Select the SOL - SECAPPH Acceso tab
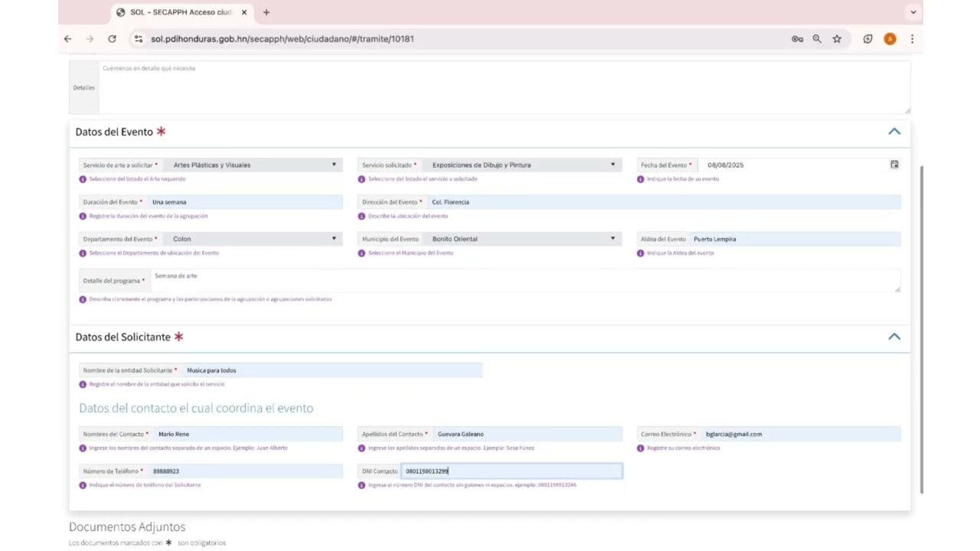This screenshot has width=980, height=551. pos(184,12)
